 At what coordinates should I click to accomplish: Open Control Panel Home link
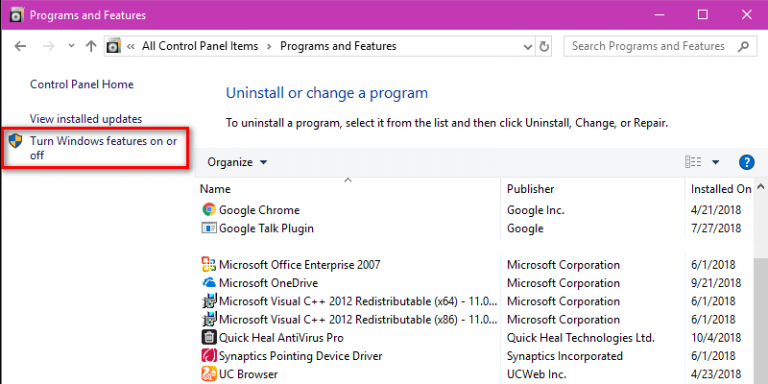82,84
